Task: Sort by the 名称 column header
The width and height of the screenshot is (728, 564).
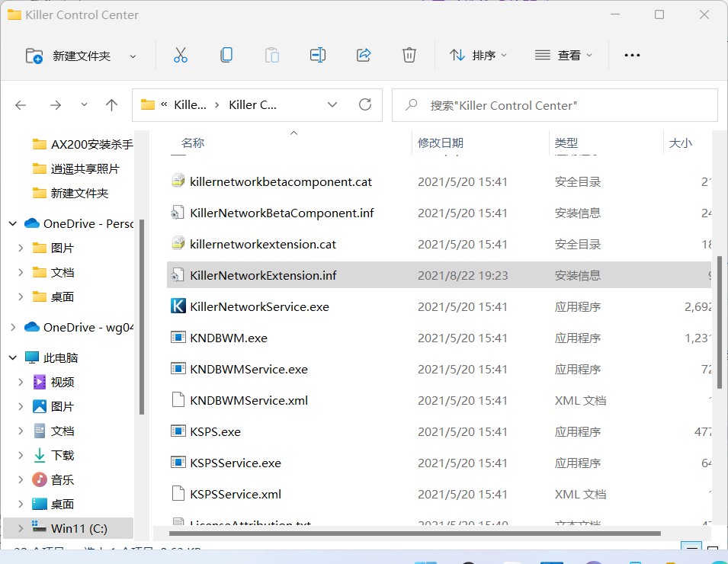Action: 193,143
